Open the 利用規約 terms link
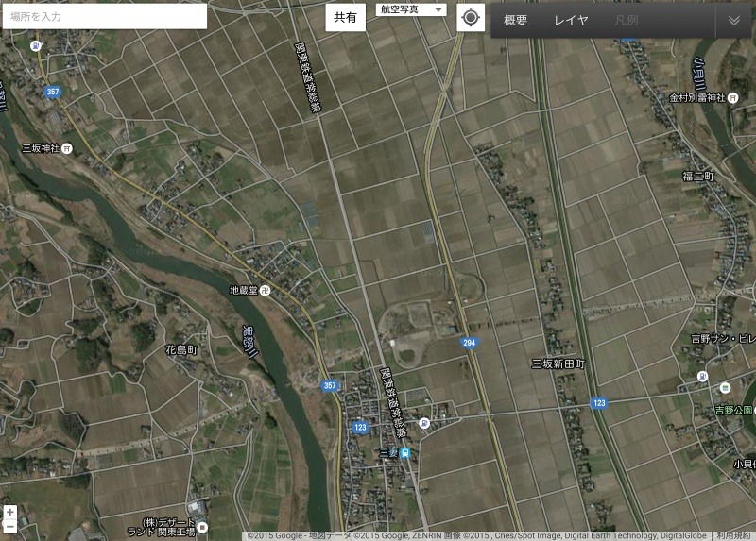The height and width of the screenshot is (541, 756). pyautogui.click(x=733, y=535)
